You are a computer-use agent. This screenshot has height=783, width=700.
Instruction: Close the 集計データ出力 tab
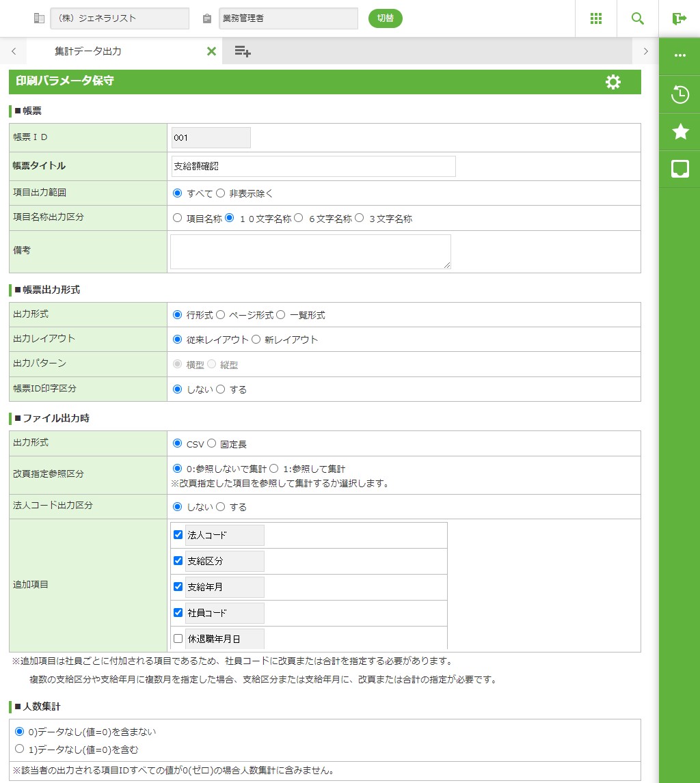(211, 51)
